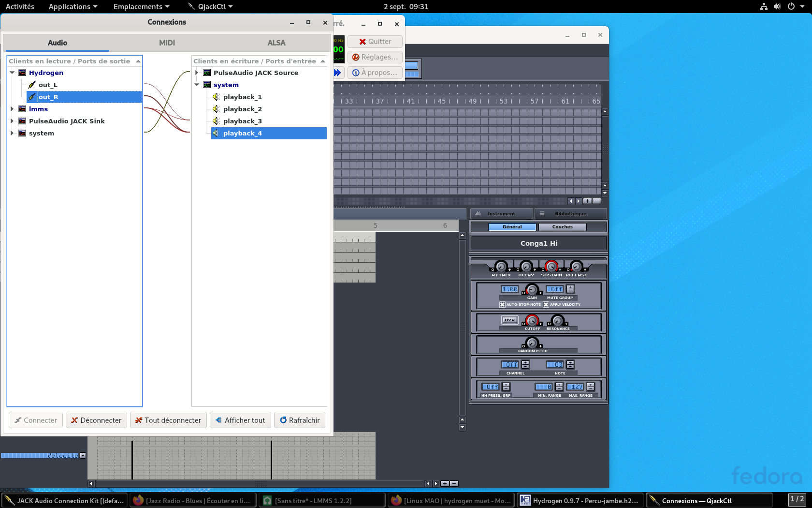Image resolution: width=812 pixels, height=508 pixels.
Task: Collapse the Hydrogen client tree
Action: click(x=12, y=73)
